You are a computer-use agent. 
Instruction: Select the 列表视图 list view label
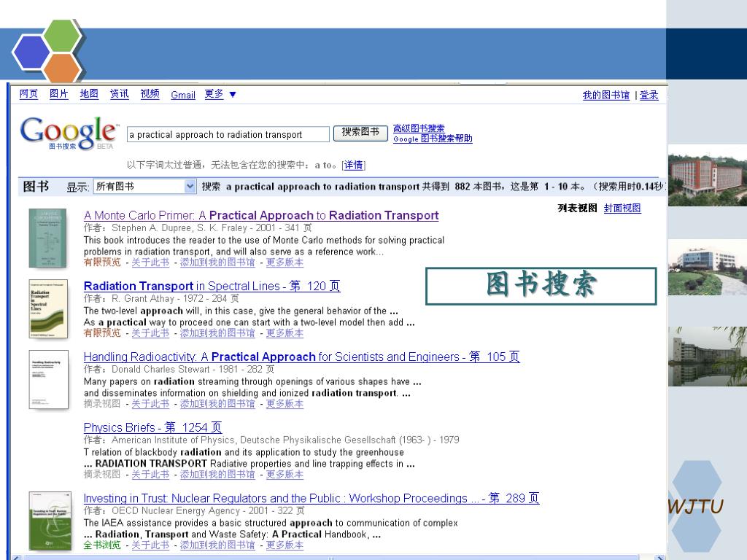coord(578,208)
